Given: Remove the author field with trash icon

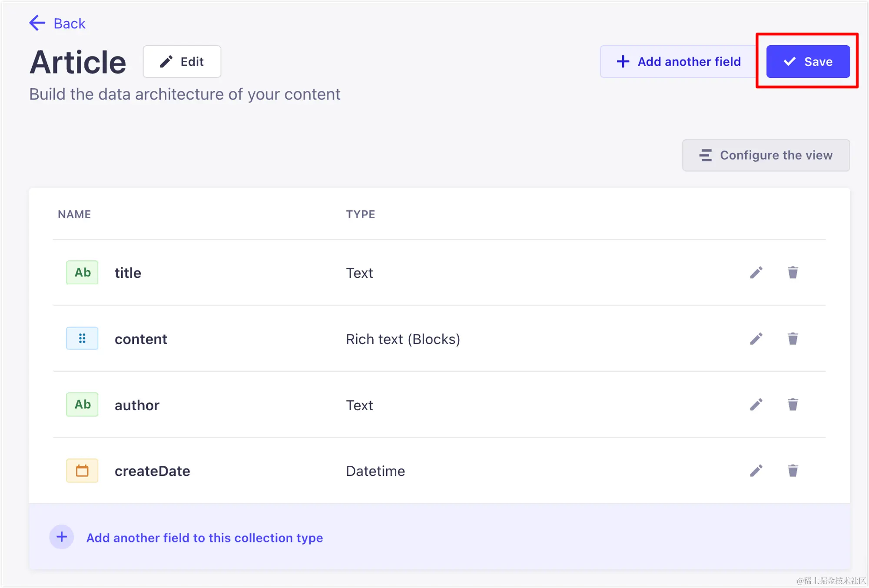Looking at the screenshot, I should 793,405.
